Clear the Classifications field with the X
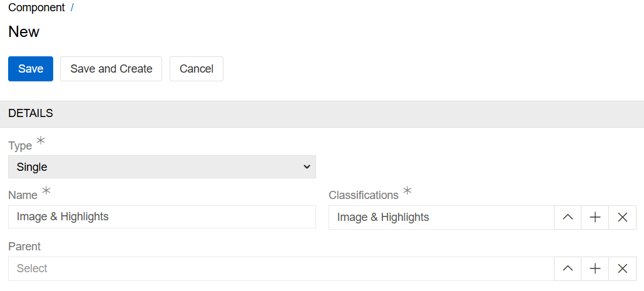The width and height of the screenshot is (644, 291). (623, 217)
